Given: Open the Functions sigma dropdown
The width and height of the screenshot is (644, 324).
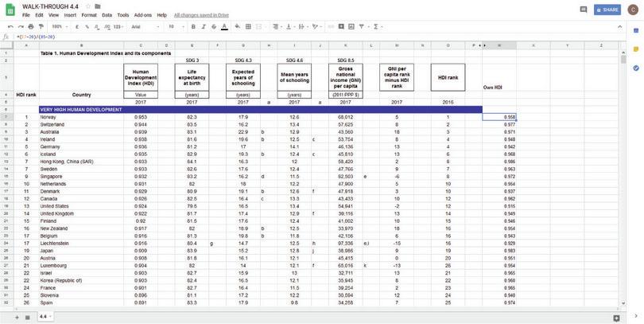Looking at the screenshot, I should [x=378, y=27].
